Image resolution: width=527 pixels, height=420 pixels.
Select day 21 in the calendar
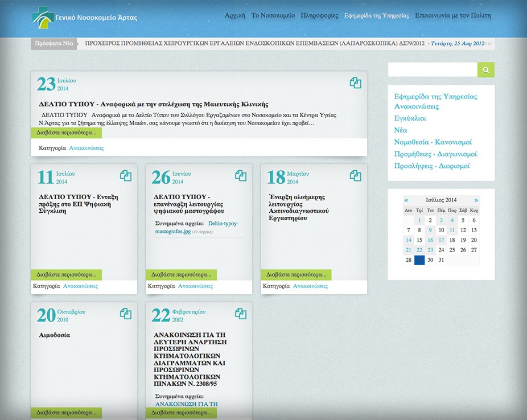pos(409,250)
